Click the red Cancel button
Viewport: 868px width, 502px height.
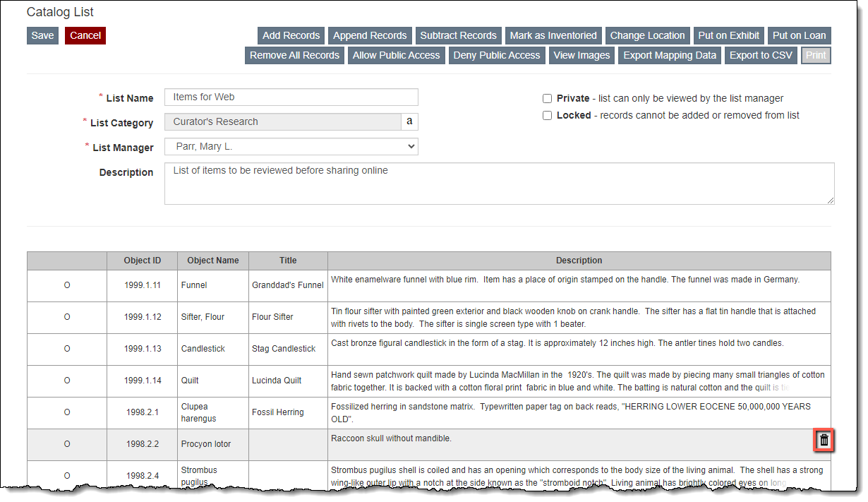(85, 35)
